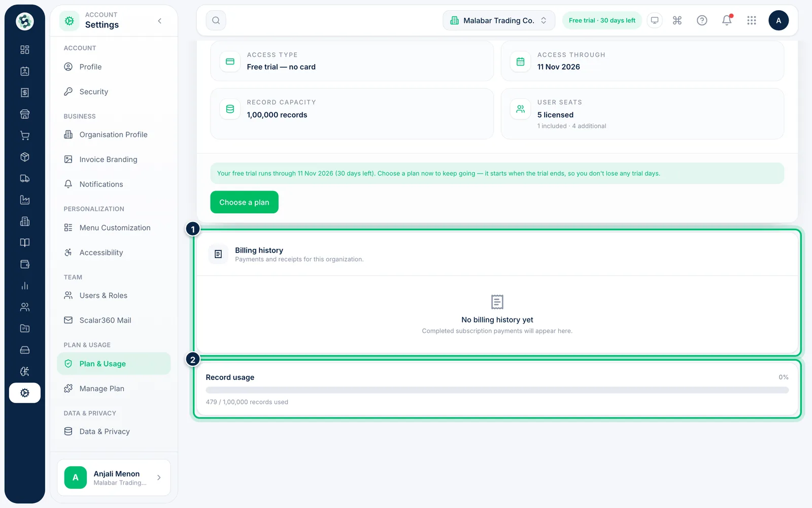812x508 pixels.
Task: Open the dashboard grid icon in rail
Action: tap(24, 50)
